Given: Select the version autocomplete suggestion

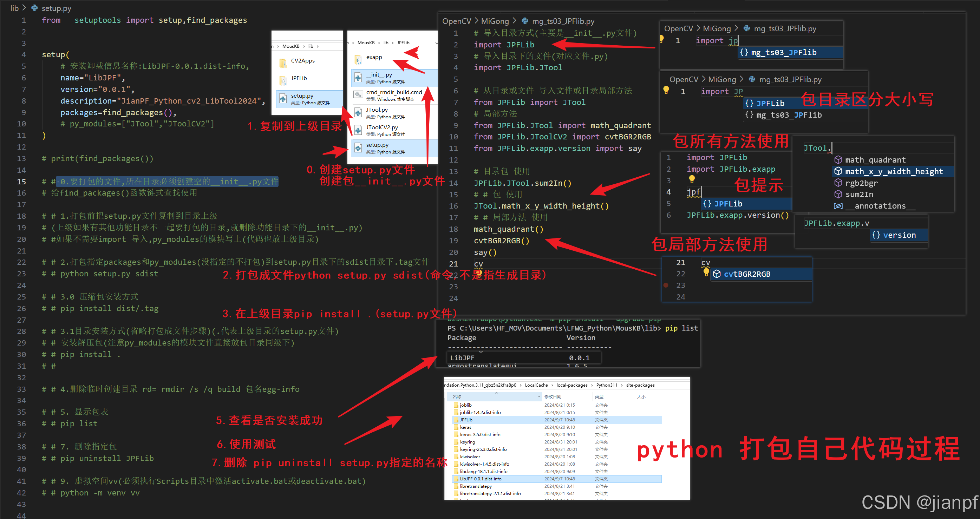Looking at the screenshot, I should (x=899, y=235).
